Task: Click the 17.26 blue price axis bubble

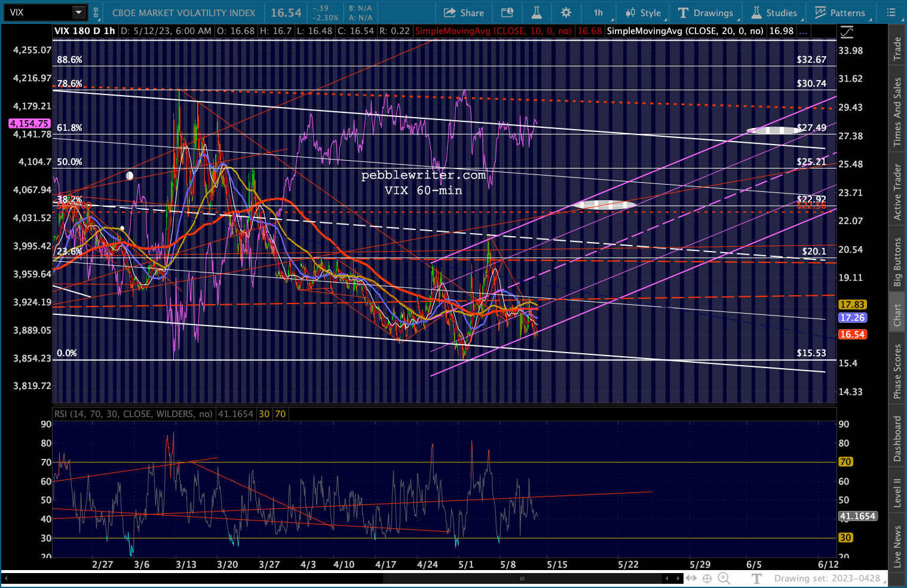Action: pyautogui.click(x=853, y=318)
